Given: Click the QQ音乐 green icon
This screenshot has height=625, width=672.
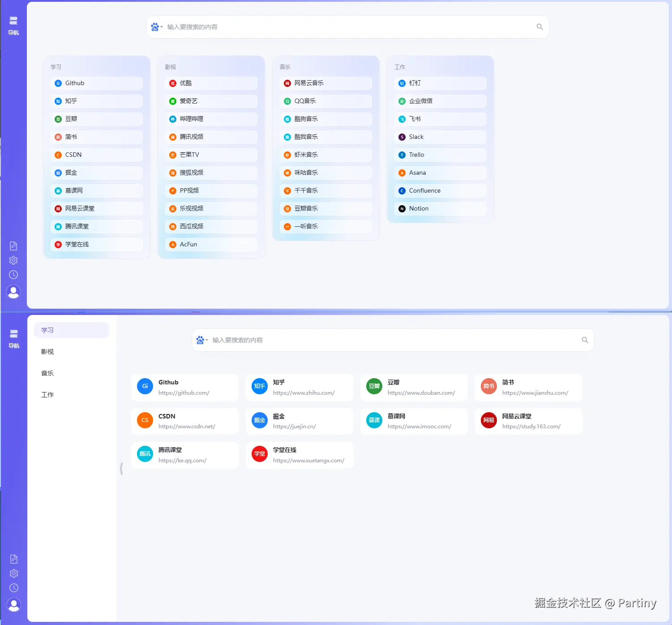Looking at the screenshot, I should tap(287, 101).
